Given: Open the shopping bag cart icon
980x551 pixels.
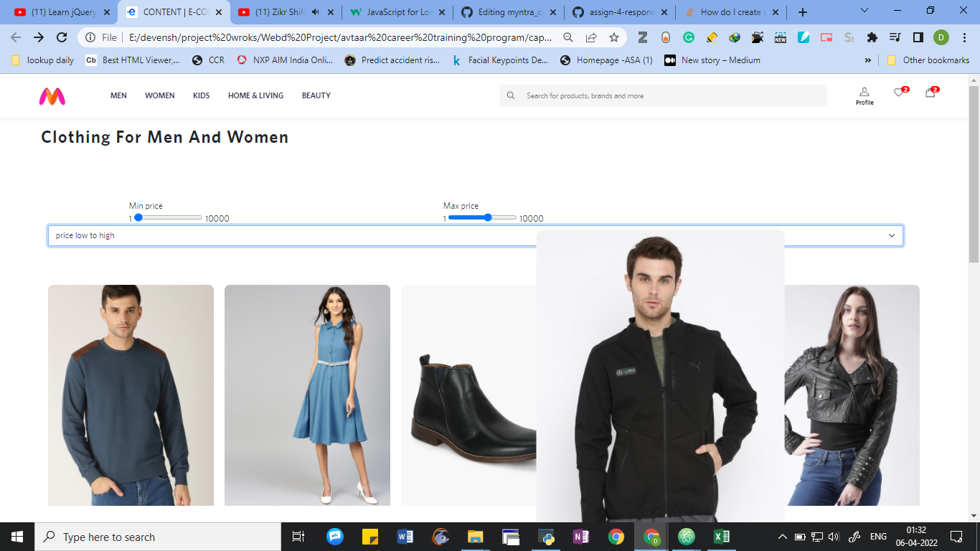Looking at the screenshot, I should [930, 93].
